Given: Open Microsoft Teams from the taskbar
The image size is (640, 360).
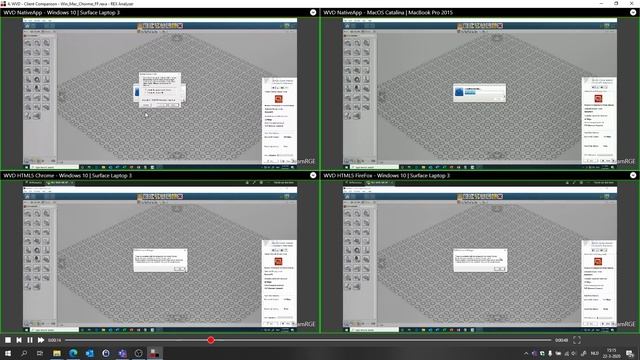Looking at the screenshot, I should [x=122, y=353].
